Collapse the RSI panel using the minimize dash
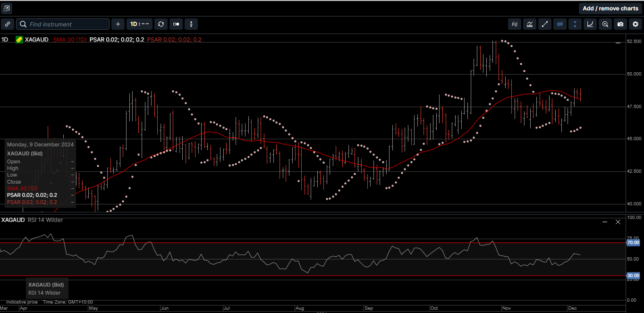 (x=605, y=222)
